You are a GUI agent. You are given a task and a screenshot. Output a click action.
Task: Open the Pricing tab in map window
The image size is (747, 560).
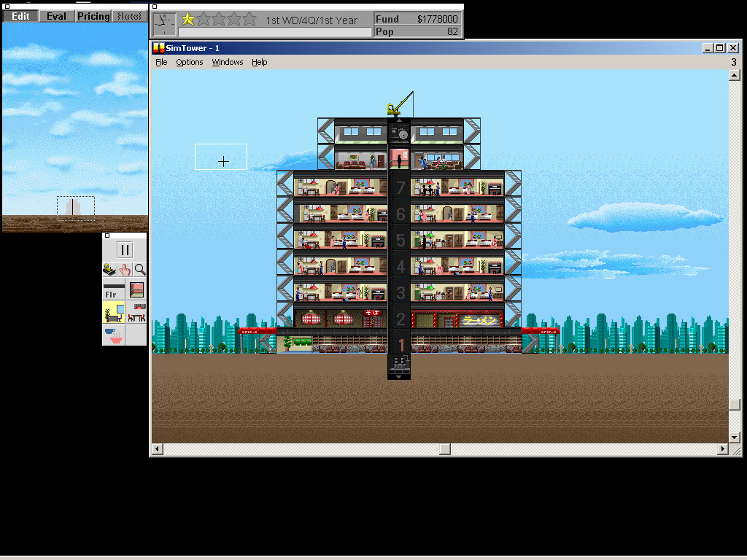tap(93, 16)
